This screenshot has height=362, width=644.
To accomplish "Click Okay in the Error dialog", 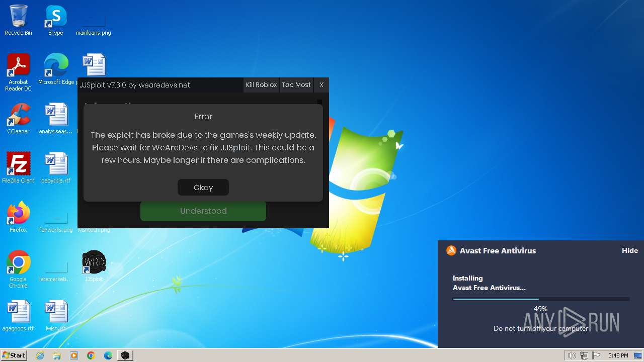I will [x=203, y=187].
